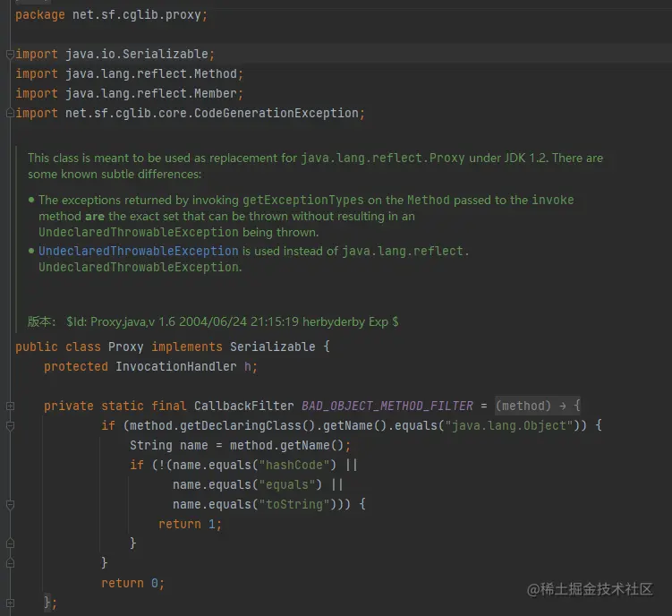The image size is (672, 616).
Task: Click getDeclaringClass() method call
Action: click(x=248, y=425)
